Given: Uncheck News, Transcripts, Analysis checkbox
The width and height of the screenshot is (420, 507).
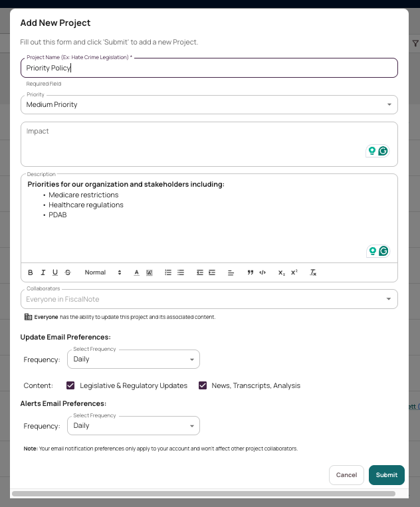Looking at the screenshot, I should 203,385.
